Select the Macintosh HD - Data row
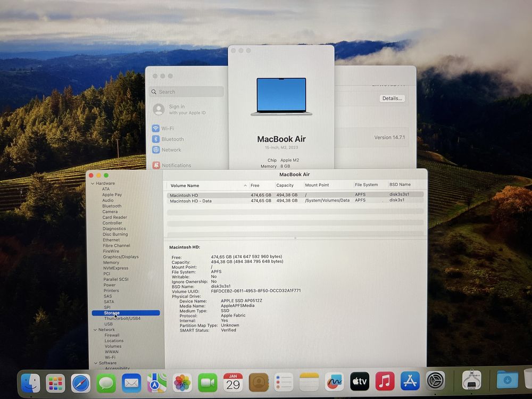Image resolution: width=532 pixels, height=399 pixels. click(x=295, y=201)
